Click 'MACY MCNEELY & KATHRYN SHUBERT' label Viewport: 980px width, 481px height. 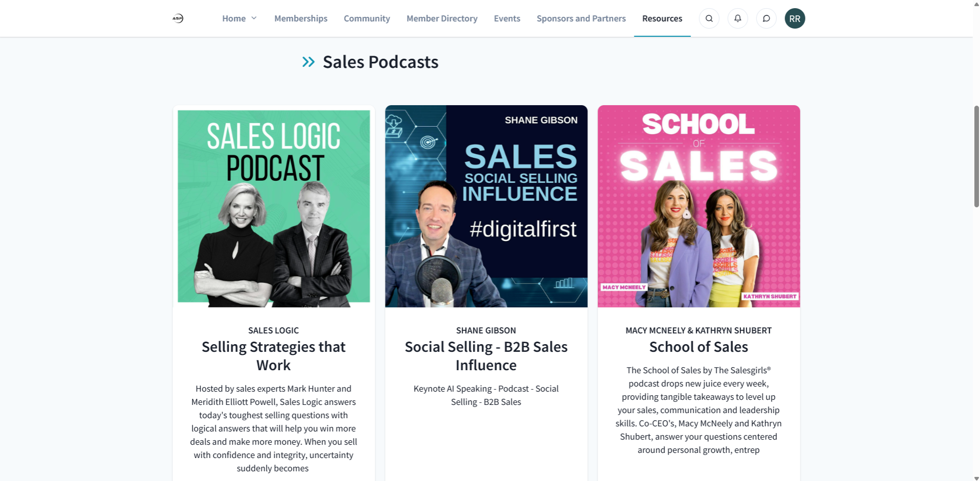point(699,330)
